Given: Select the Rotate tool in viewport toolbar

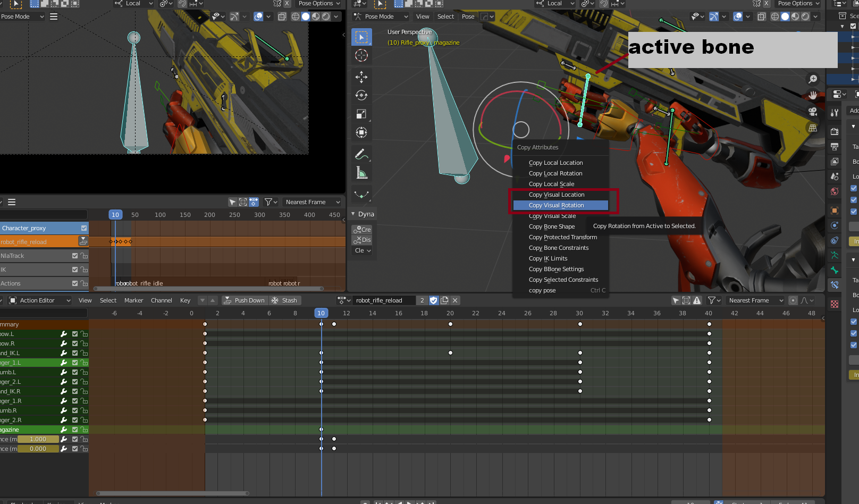Looking at the screenshot, I should 361,96.
